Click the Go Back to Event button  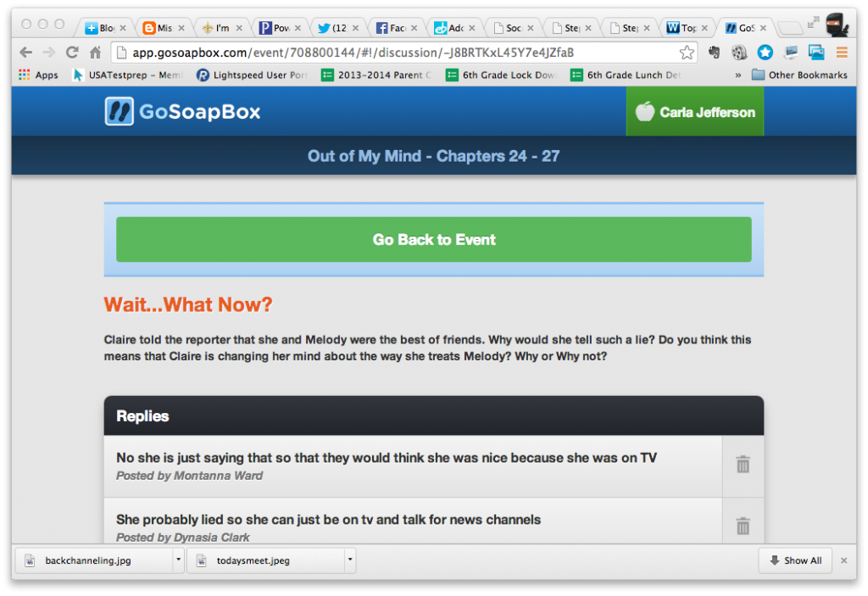point(433,239)
